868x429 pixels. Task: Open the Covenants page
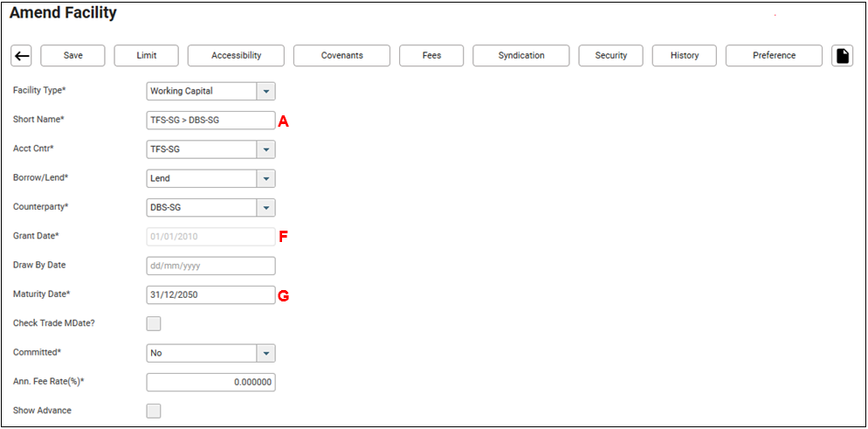click(341, 56)
